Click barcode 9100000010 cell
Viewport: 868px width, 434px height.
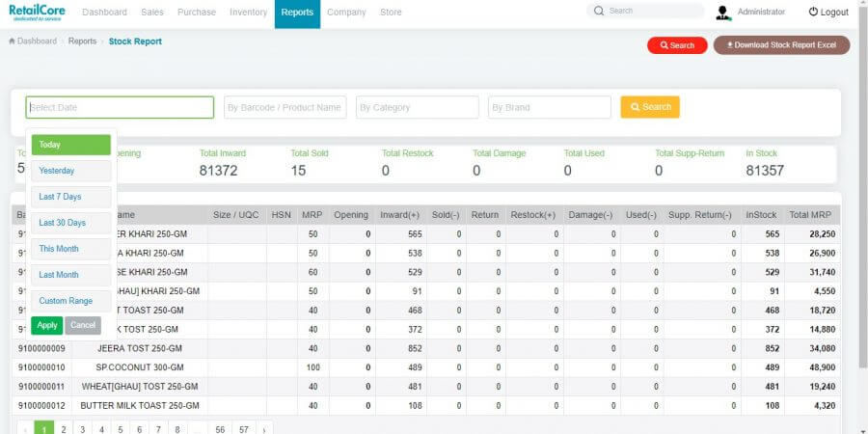pyautogui.click(x=41, y=367)
